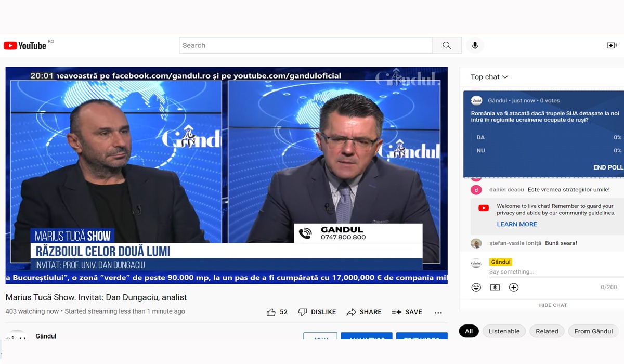This screenshot has width=624, height=364.
Task: Select the Listenable filter chip
Action: coord(504,331)
